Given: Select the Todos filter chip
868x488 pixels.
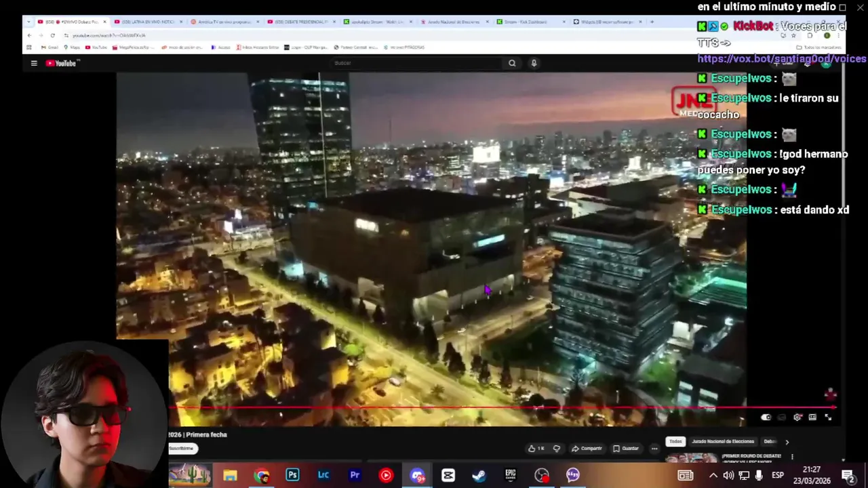Looking at the screenshot, I should pos(675,441).
